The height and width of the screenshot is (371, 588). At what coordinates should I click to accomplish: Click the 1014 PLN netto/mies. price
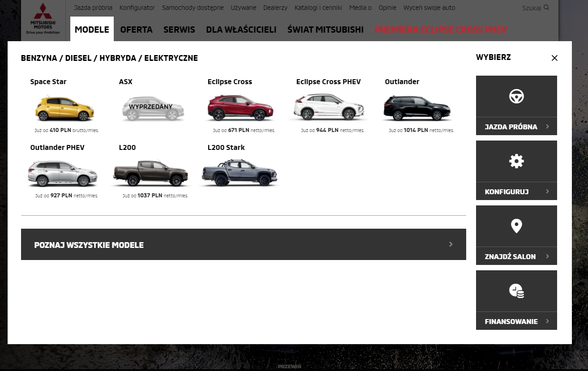pyautogui.click(x=421, y=130)
